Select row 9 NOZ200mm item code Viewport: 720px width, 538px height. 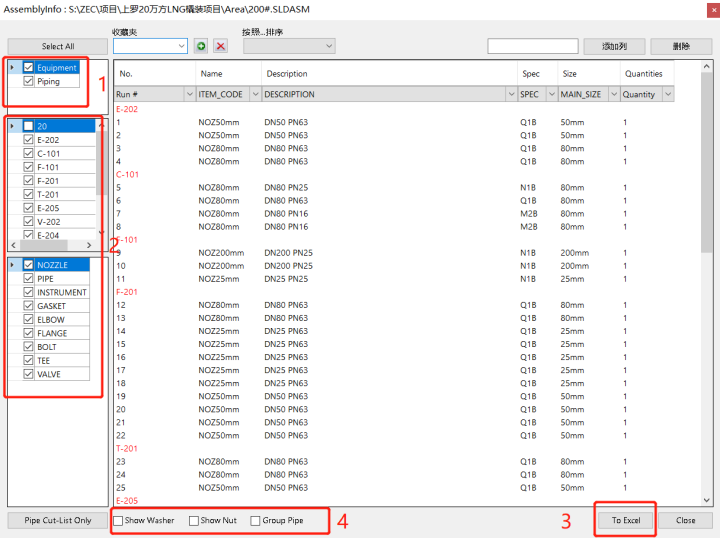coord(221,253)
